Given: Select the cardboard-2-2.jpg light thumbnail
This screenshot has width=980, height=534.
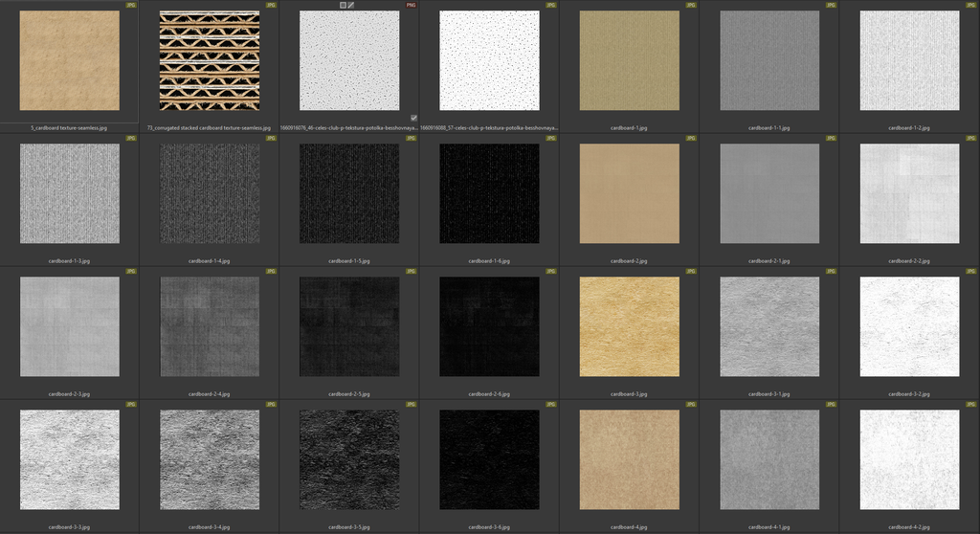Looking at the screenshot, I should point(909,193).
